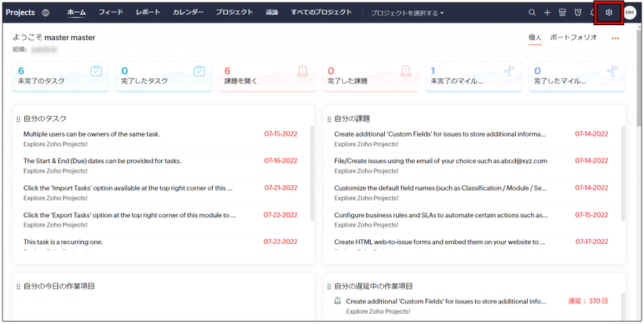Open the 未完了のタスク summary card
This screenshot has width=644, height=324.
click(61, 76)
